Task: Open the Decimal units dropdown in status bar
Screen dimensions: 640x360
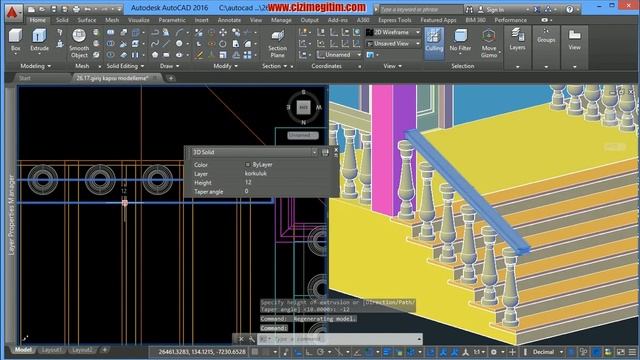Action: [x=548, y=352]
